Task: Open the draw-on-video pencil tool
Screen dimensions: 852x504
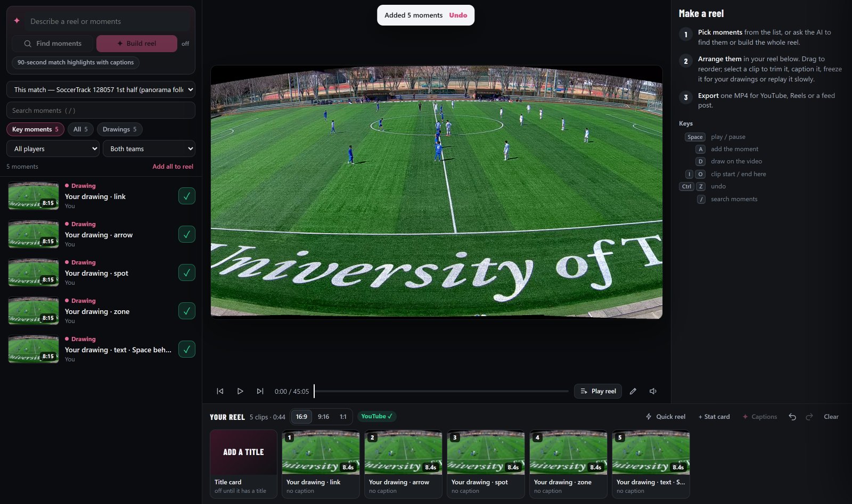Action: tap(633, 391)
